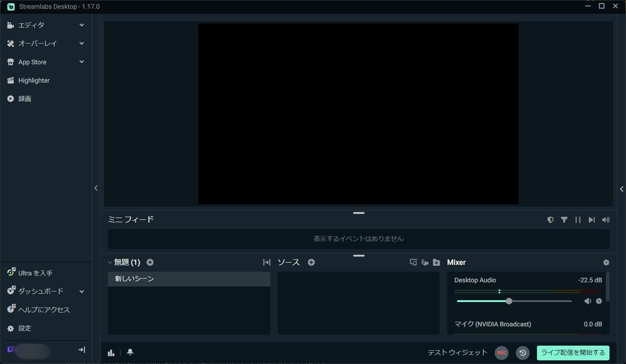Open the performance metrics bar chart

tap(111, 353)
